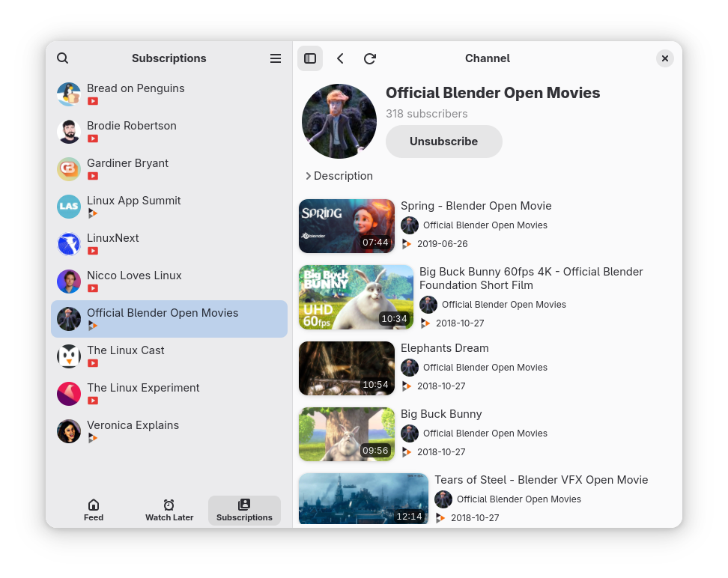Click PeerTube icon under Veronica Explains
This screenshot has height=578, width=728.
point(93,438)
